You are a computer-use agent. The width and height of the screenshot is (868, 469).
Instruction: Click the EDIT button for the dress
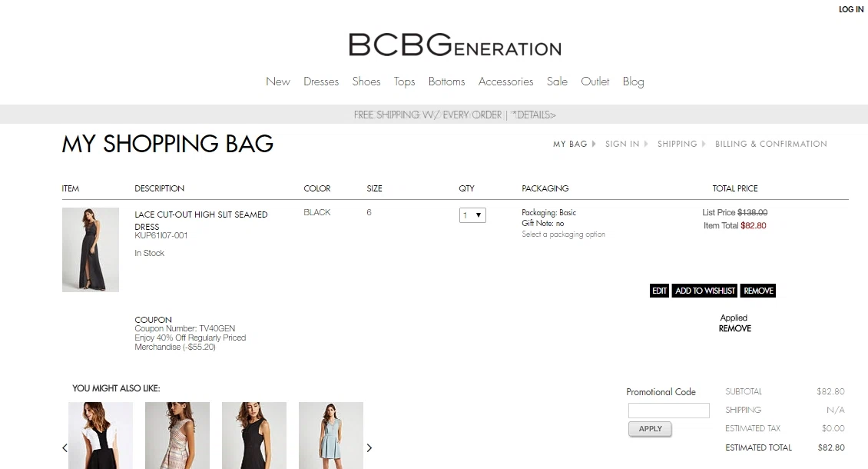(x=659, y=291)
